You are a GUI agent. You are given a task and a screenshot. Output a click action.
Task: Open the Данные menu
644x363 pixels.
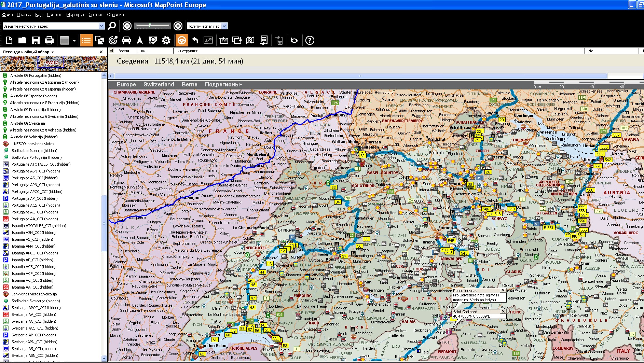point(54,15)
